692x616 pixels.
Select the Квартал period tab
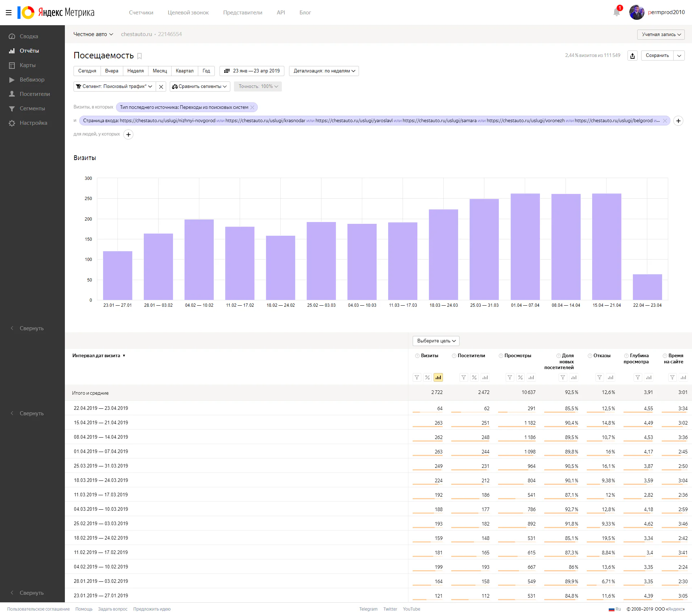click(x=185, y=71)
